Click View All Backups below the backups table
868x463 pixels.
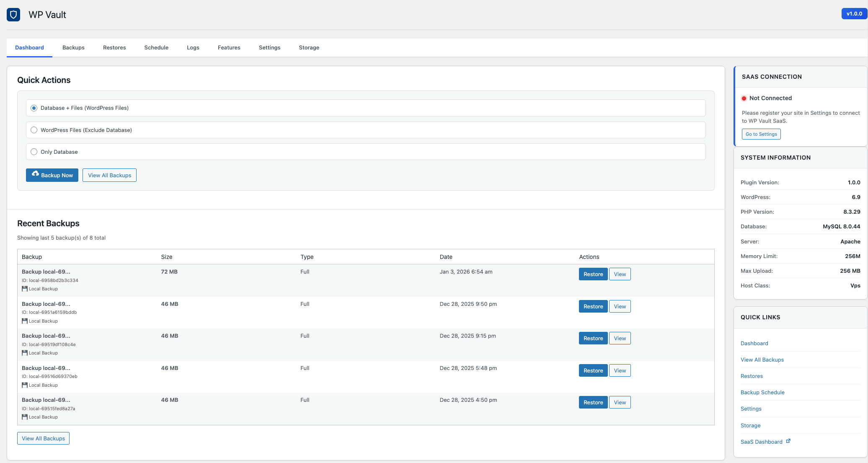point(43,438)
